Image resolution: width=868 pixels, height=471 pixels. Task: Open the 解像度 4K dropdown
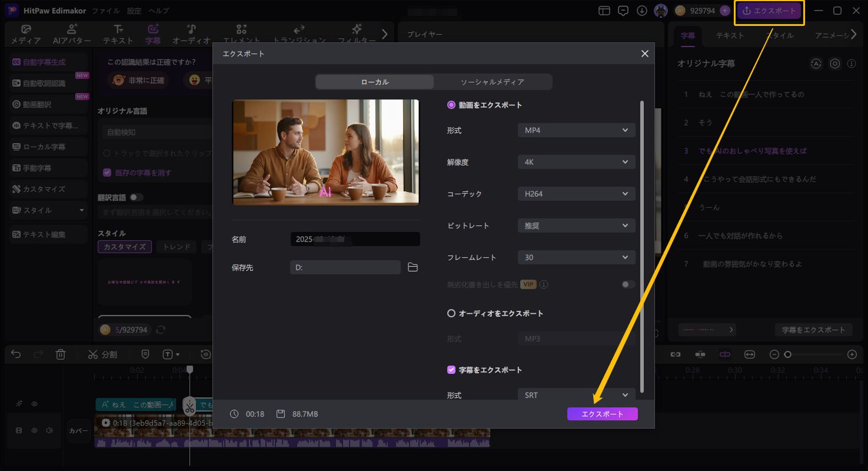[576, 162]
